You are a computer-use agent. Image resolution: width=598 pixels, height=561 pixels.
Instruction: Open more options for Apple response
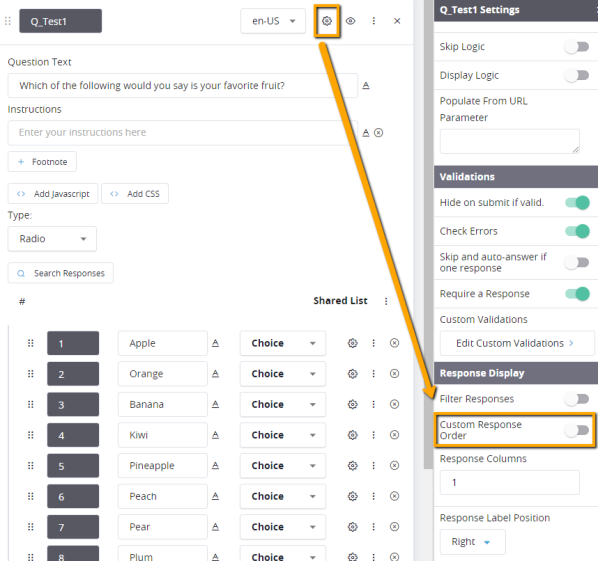374,343
